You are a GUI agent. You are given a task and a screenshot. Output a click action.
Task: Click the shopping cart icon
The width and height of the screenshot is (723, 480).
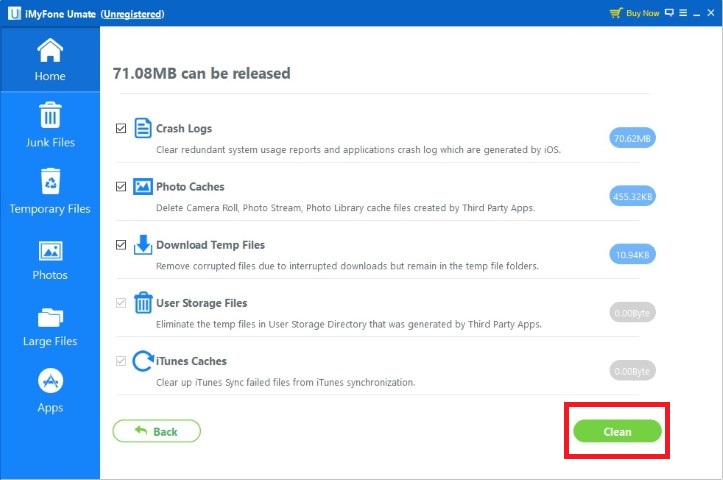(616, 13)
